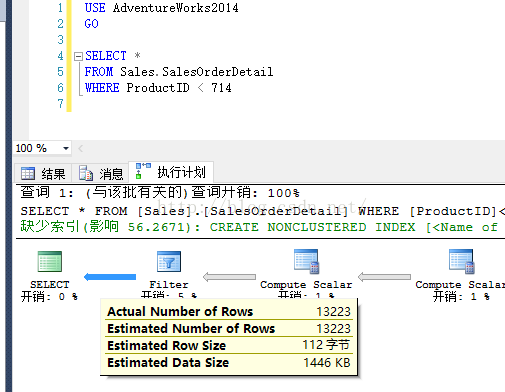Switch to the 执行计划 execution plan tab
This screenshot has height=392, width=505.
click(x=171, y=172)
